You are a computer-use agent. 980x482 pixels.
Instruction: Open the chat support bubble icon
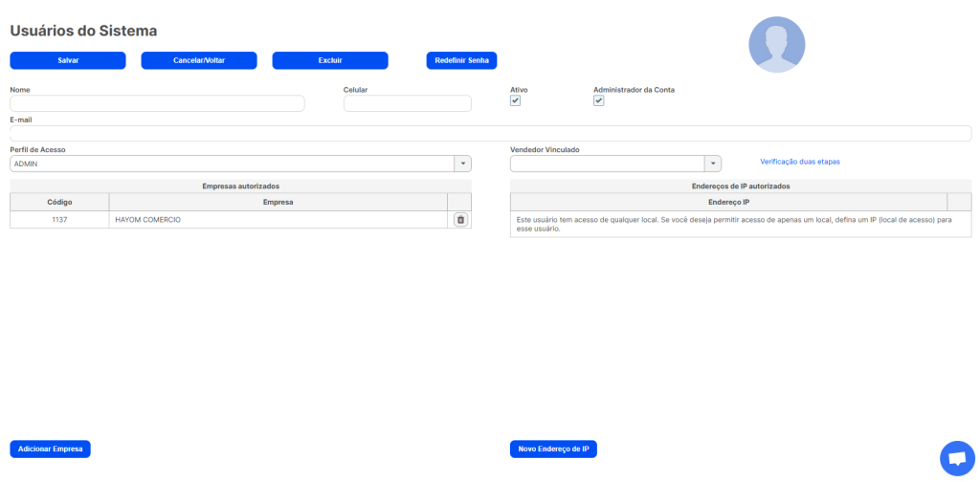coord(957,458)
